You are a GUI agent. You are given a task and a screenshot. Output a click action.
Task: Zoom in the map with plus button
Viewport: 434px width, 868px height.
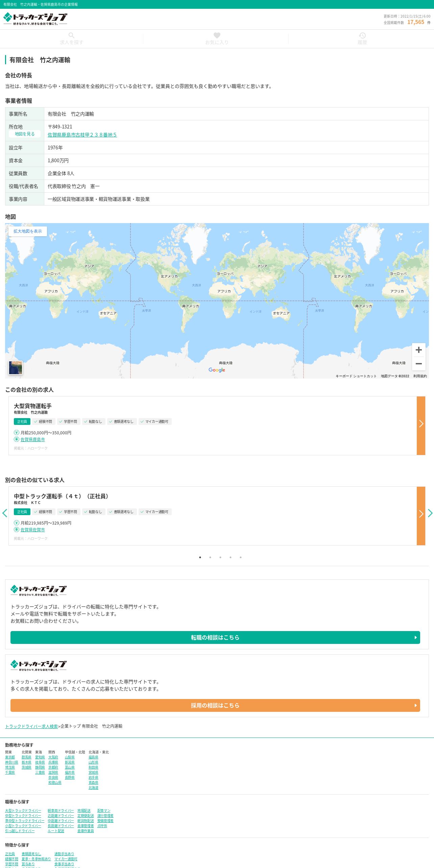coord(418,350)
